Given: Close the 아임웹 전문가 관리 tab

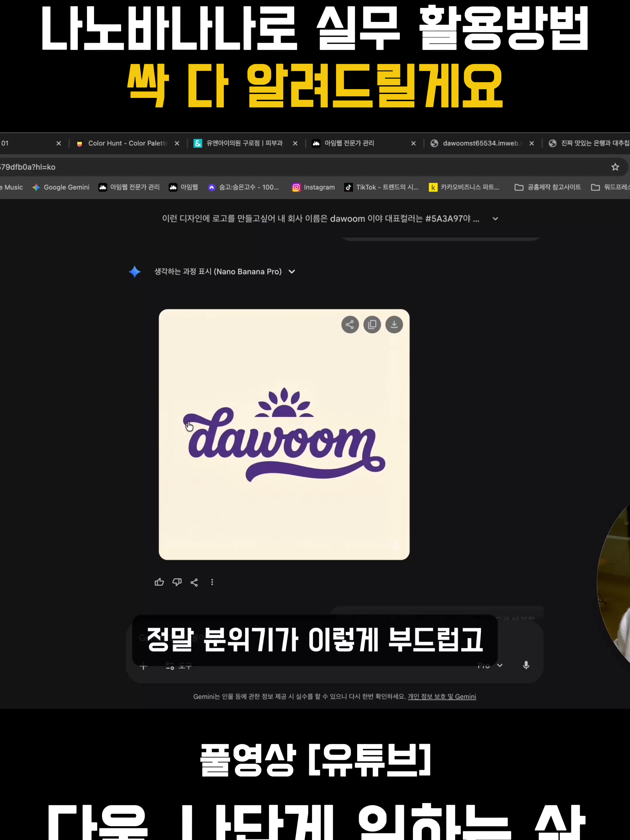Looking at the screenshot, I should coord(414,143).
